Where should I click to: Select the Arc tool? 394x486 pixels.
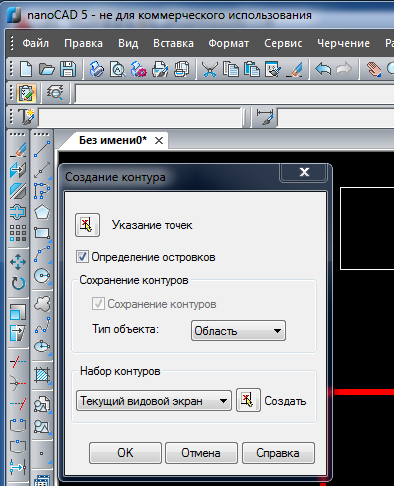(42, 254)
